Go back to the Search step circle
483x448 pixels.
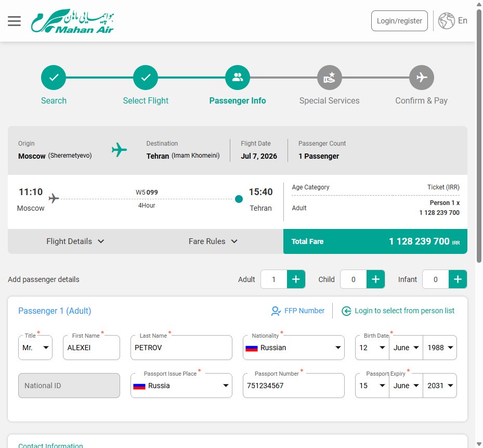(x=54, y=78)
